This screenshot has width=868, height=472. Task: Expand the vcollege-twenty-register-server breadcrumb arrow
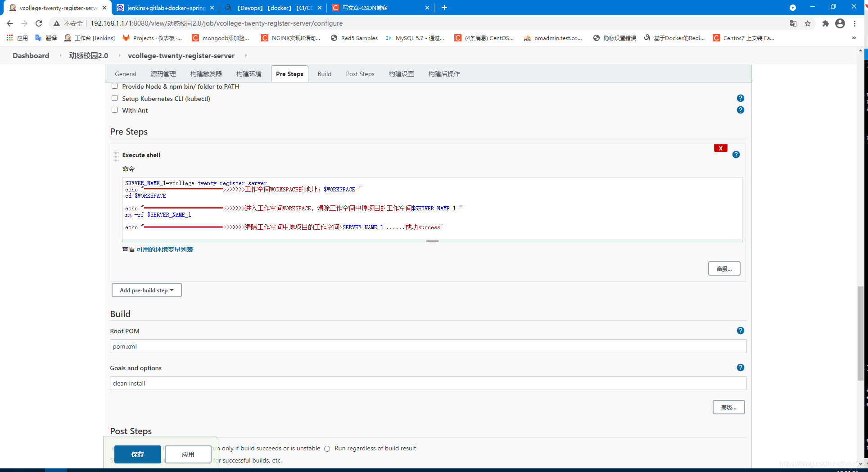click(x=246, y=55)
